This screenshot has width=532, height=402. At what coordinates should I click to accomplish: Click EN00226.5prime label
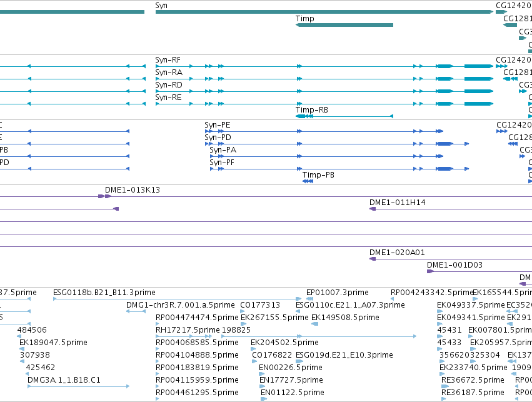coord(291,368)
